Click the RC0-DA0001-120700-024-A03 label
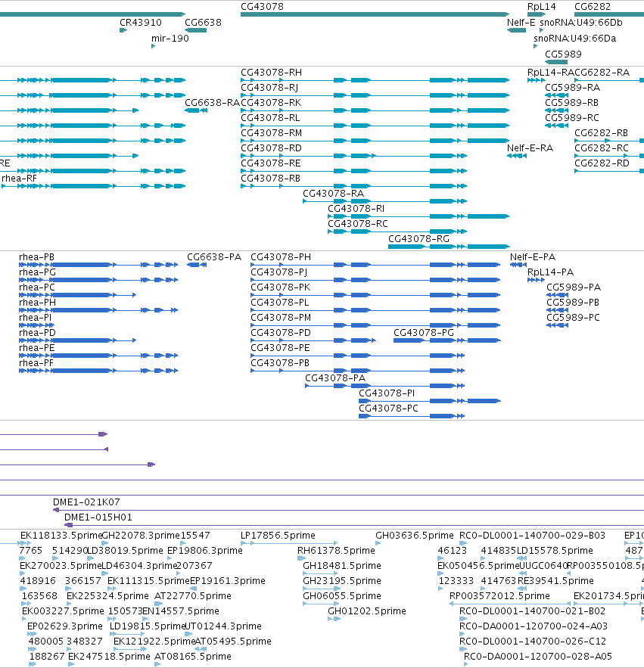Image resolution: width=644 pixels, height=668 pixels. (x=534, y=626)
